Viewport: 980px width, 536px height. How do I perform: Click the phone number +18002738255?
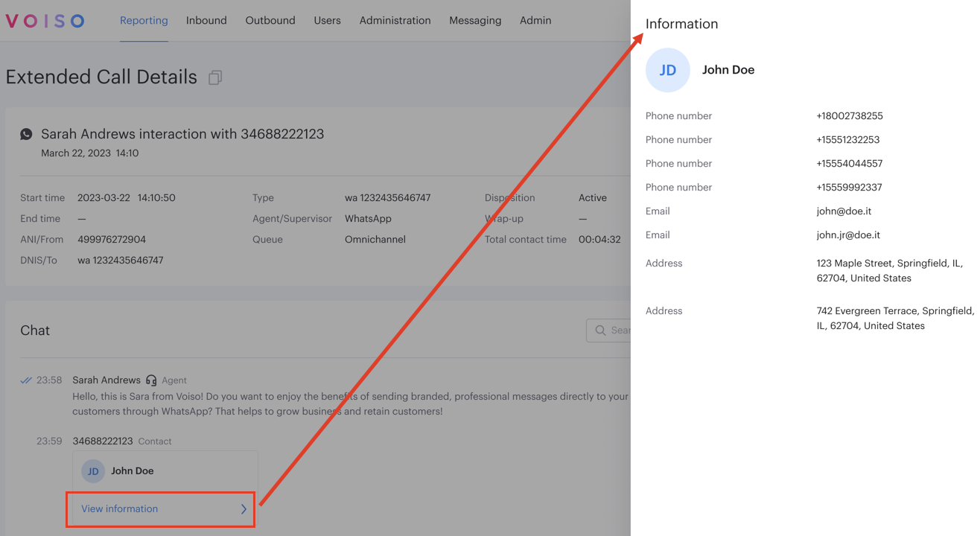pos(850,116)
